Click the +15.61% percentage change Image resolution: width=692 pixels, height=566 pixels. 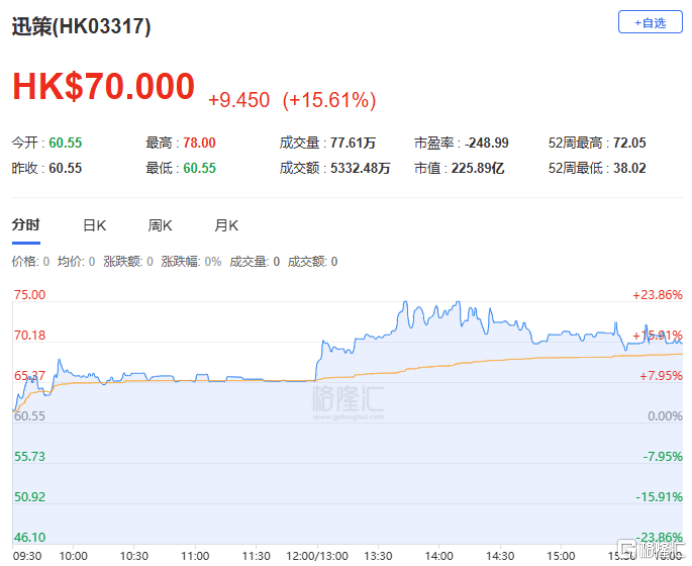329,100
